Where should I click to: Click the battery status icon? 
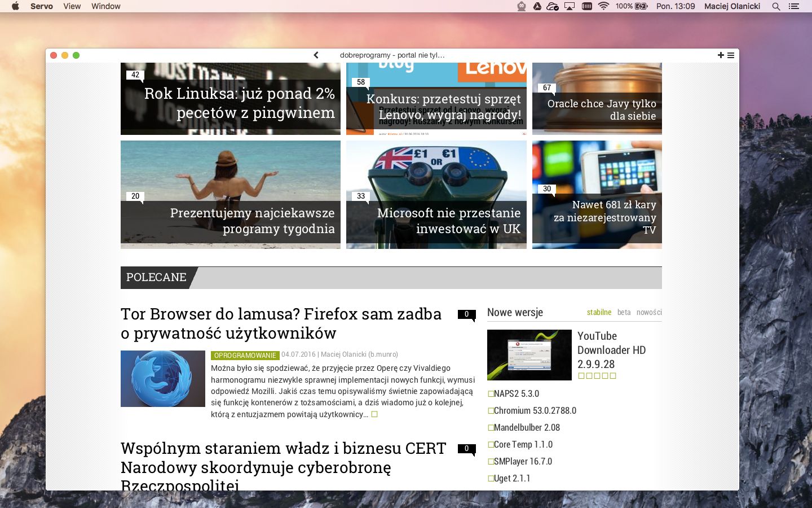pyautogui.click(x=642, y=6)
